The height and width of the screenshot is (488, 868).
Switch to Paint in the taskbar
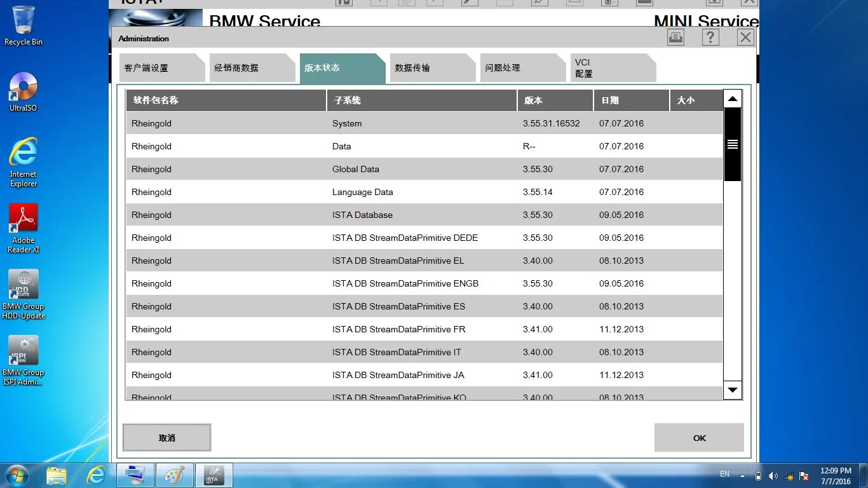[174, 475]
